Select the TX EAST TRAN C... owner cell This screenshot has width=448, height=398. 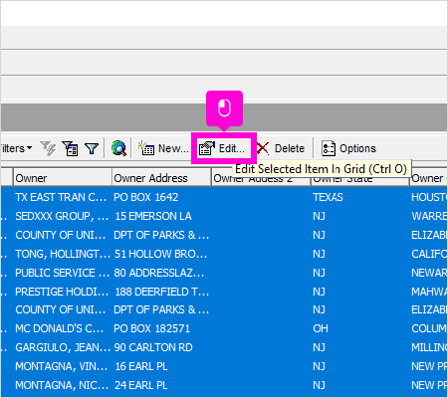tap(62, 197)
